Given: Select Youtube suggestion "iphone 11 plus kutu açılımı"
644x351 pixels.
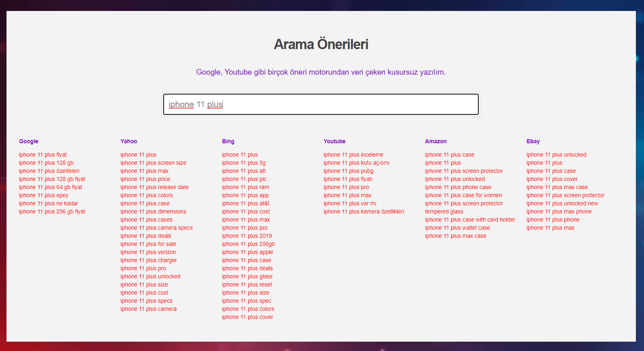Looking at the screenshot, I should click(x=357, y=163).
